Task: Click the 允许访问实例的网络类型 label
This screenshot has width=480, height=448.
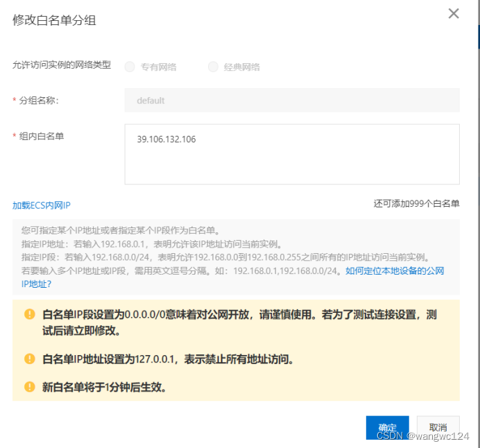Action: tap(62, 65)
